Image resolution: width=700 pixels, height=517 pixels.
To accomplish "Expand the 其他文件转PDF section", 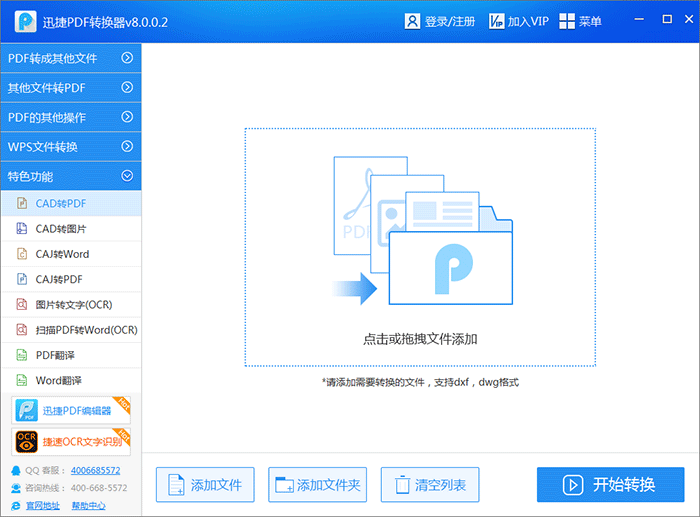I will 127,88.
